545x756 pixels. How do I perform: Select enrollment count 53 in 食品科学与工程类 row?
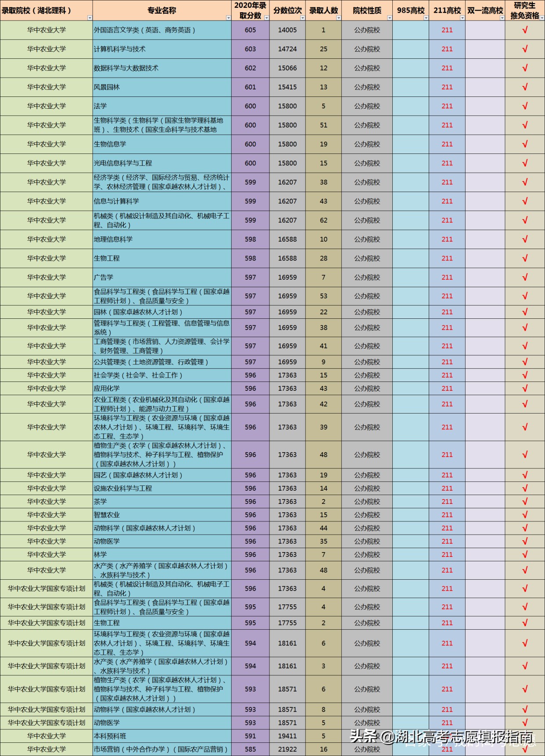323,296
